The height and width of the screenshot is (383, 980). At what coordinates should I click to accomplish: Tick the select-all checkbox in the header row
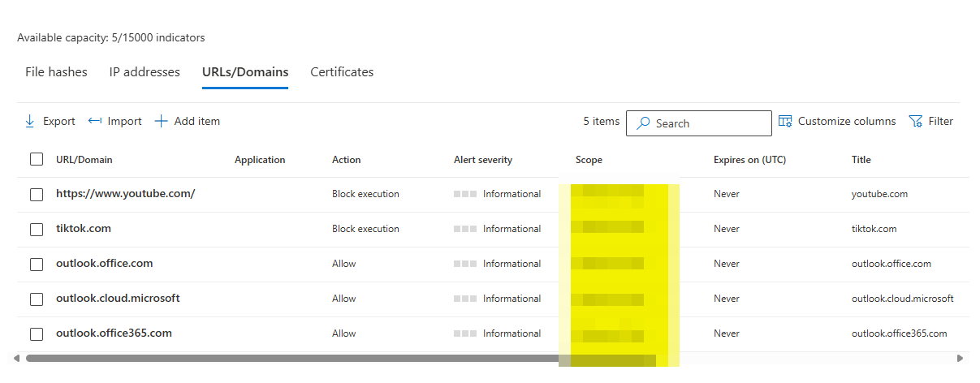coord(37,160)
